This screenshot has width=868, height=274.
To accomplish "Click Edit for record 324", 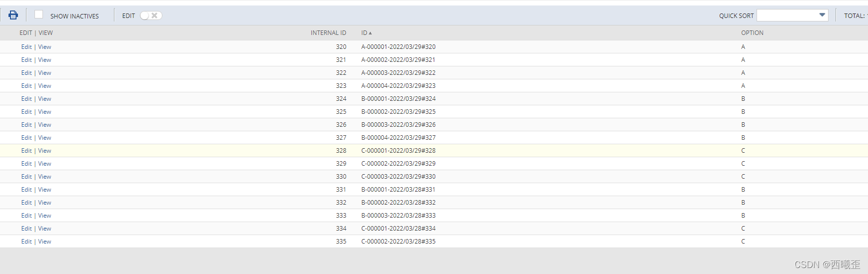I will pyautogui.click(x=26, y=99).
